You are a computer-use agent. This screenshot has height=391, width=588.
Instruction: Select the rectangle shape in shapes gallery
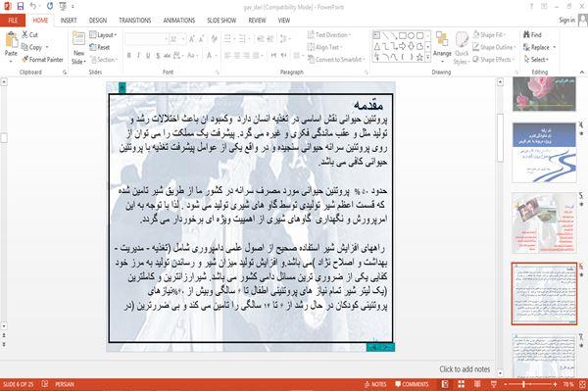coord(403,36)
